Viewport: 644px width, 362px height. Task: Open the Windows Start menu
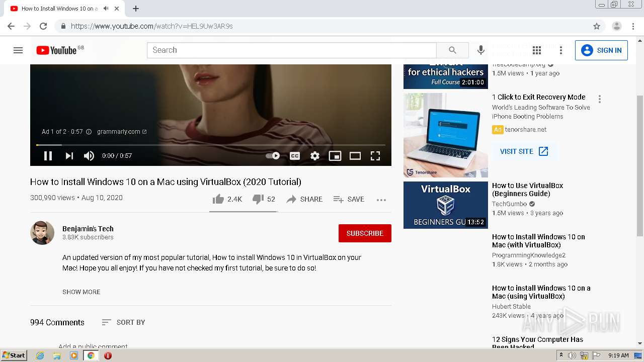[x=14, y=355]
